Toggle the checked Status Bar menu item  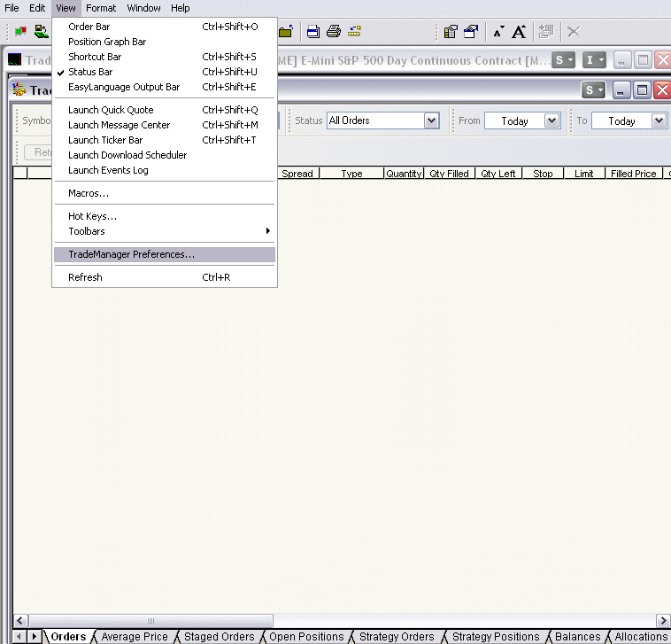[90, 72]
